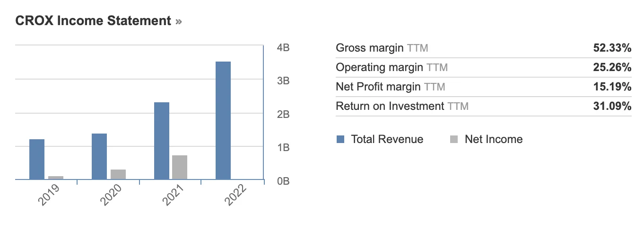
Task: Click the gray Net Income legend swatch
Action: point(454,139)
